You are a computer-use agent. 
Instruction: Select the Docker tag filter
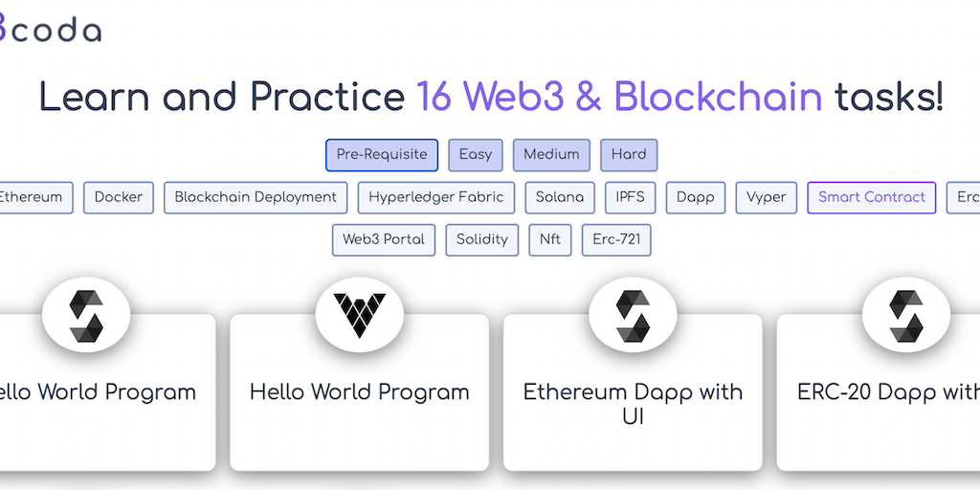(119, 198)
